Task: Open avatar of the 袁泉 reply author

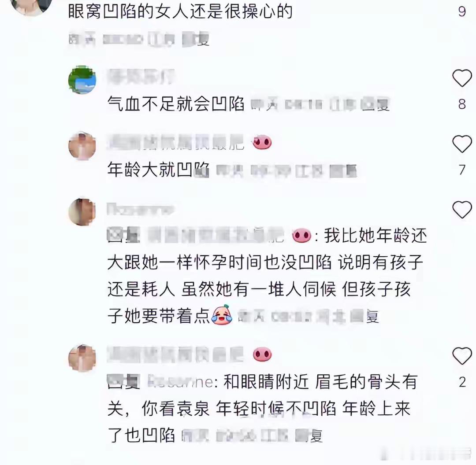Action: 82,358
